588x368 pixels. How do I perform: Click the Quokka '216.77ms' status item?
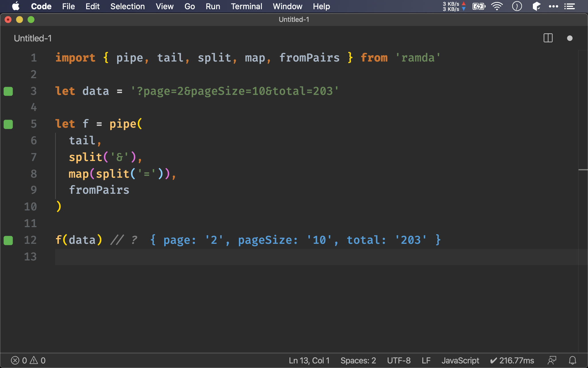(x=512, y=361)
